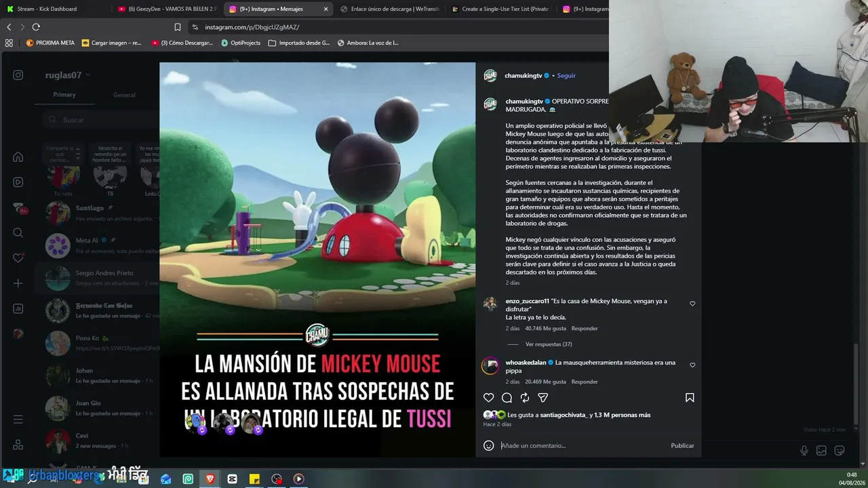Click the sticker icon in the message bar

point(839,451)
